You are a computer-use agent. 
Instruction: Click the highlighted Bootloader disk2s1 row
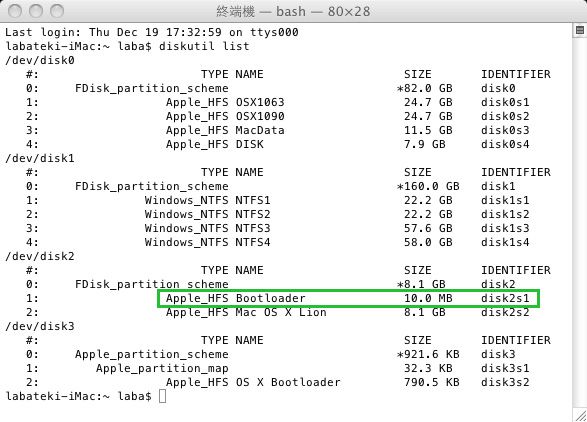click(348, 298)
